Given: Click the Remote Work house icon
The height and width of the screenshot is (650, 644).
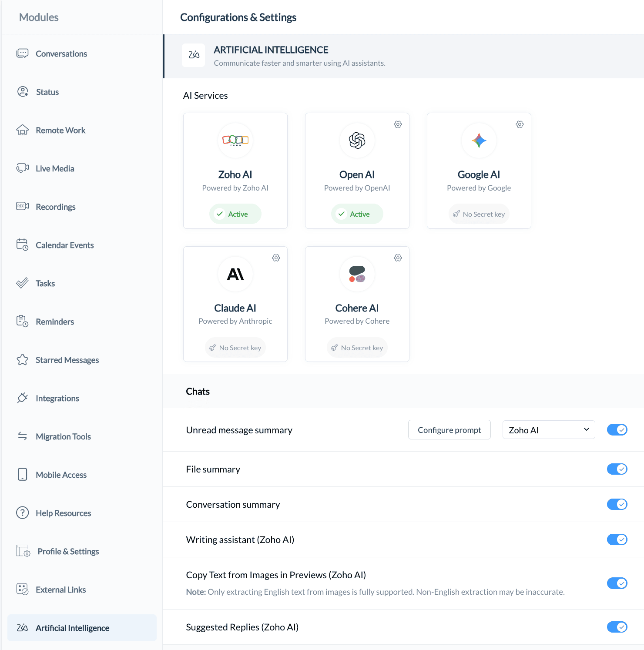Looking at the screenshot, I should tap(23, 130).
